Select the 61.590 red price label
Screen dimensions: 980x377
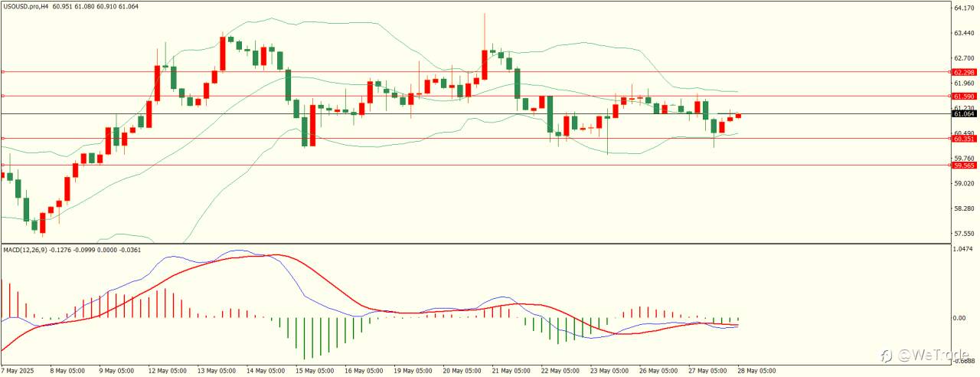pyautogui.click(x=963, y=97)
